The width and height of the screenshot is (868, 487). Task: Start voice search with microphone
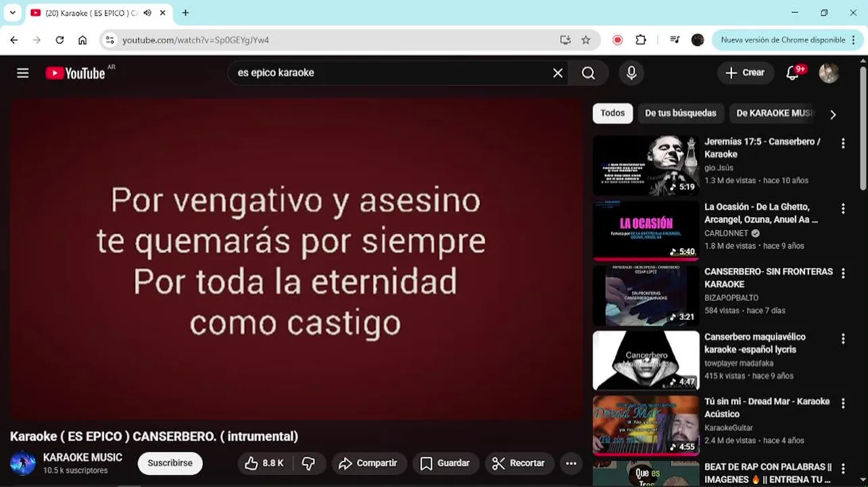click(631, 73)
